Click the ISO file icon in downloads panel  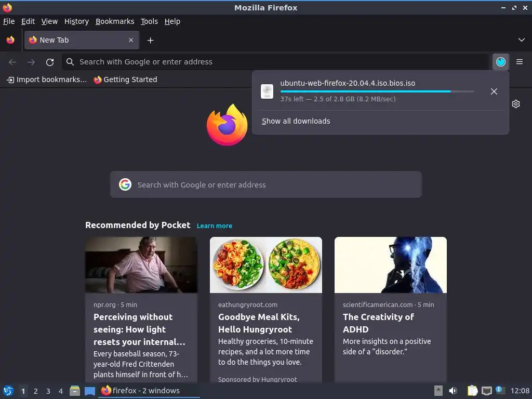point(267,91)
